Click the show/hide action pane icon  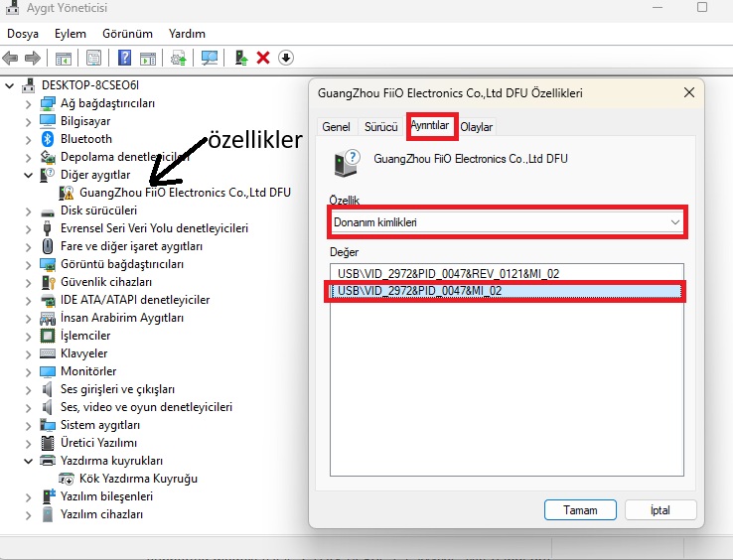[148, 59]
